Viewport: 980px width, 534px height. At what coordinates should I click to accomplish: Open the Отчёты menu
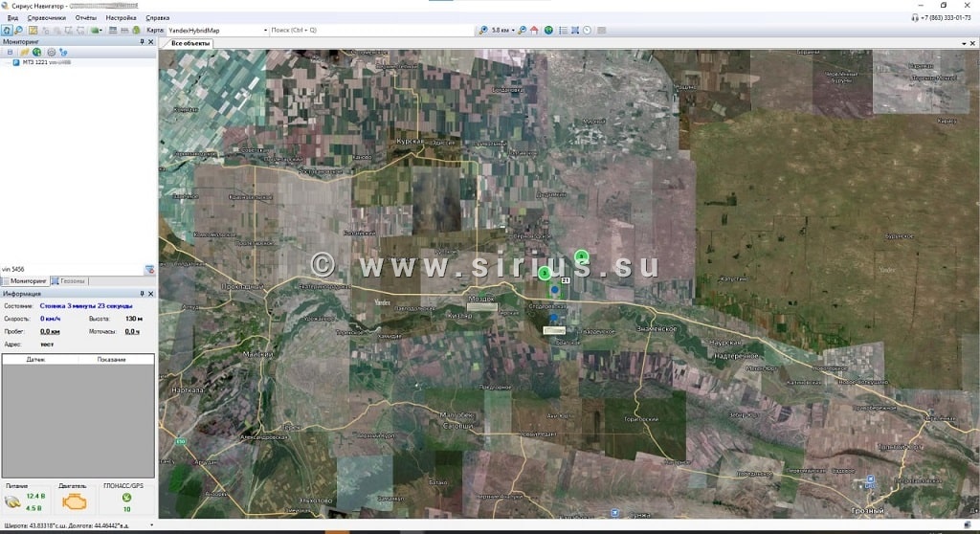click(85, 18)
